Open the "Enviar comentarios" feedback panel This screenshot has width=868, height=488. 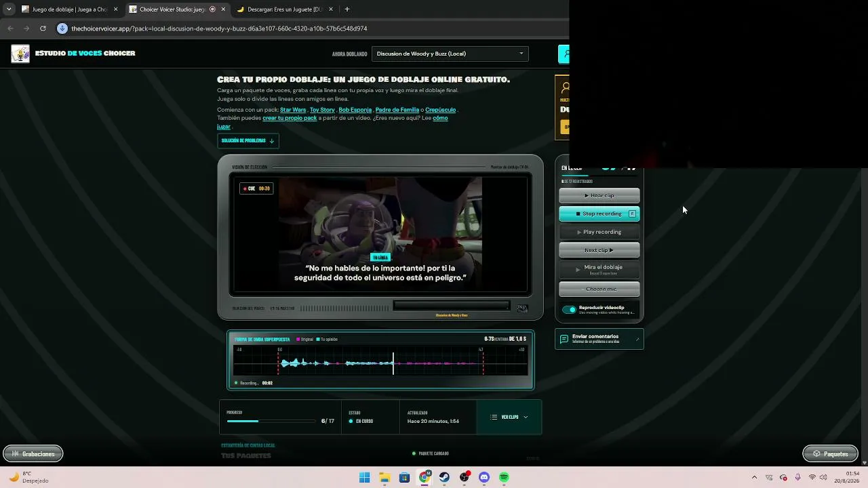(599, 339)
